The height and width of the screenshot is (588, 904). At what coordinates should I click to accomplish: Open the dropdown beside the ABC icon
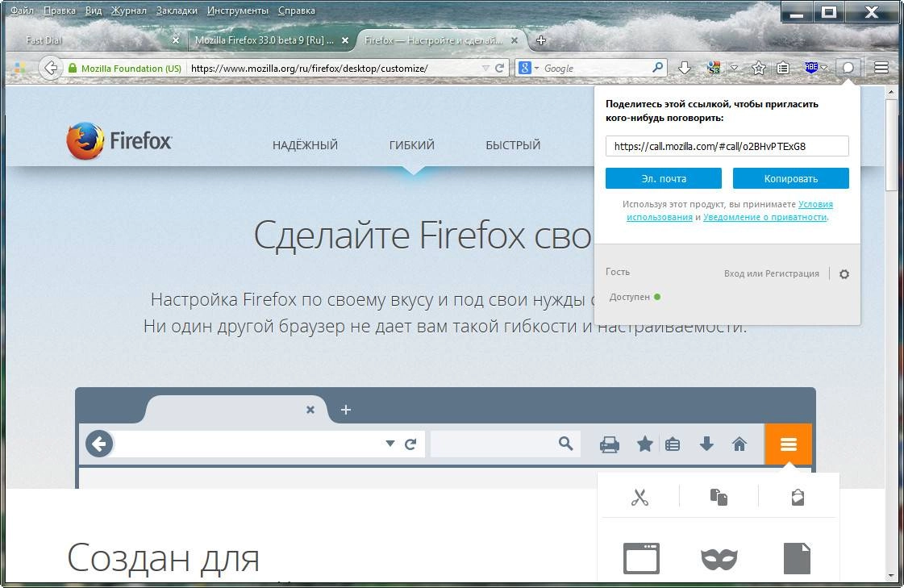click(x=824, y=68)
